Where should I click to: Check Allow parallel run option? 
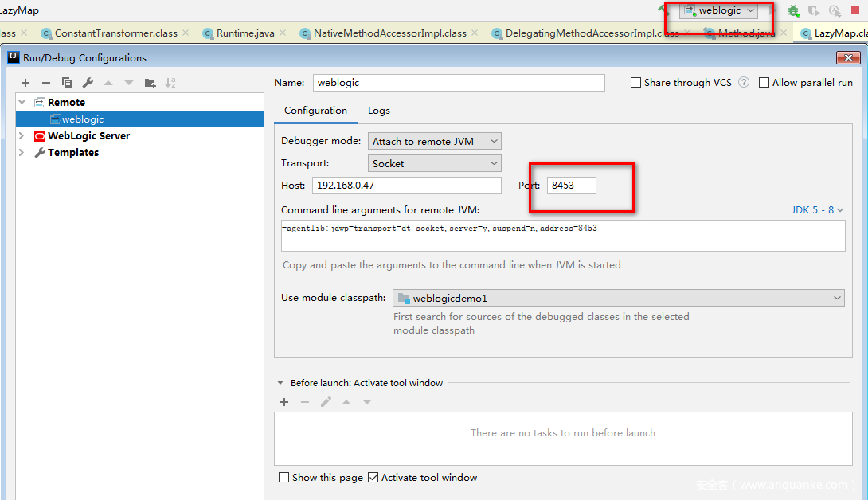point(764,83)
